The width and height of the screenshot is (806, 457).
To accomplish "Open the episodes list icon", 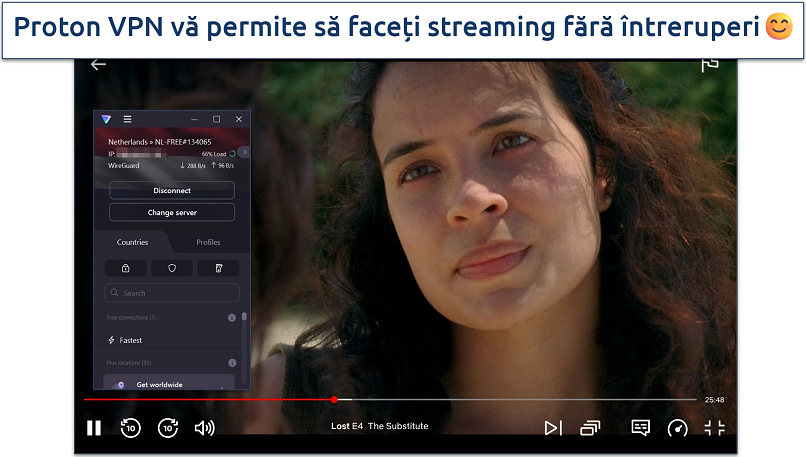I will pyautogui.click(x=590, y=428).
